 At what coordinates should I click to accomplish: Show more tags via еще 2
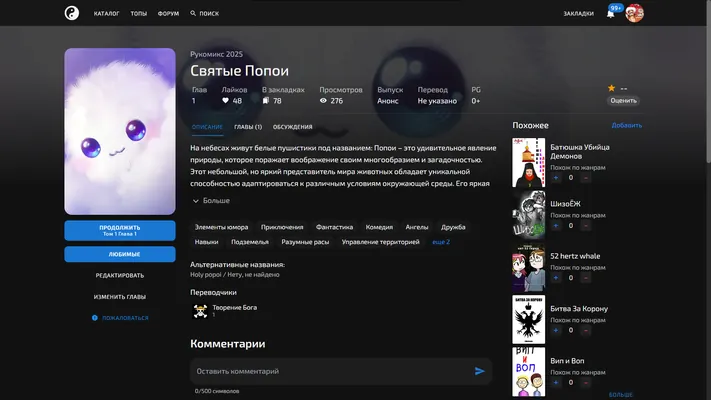[x=441, y=242]
